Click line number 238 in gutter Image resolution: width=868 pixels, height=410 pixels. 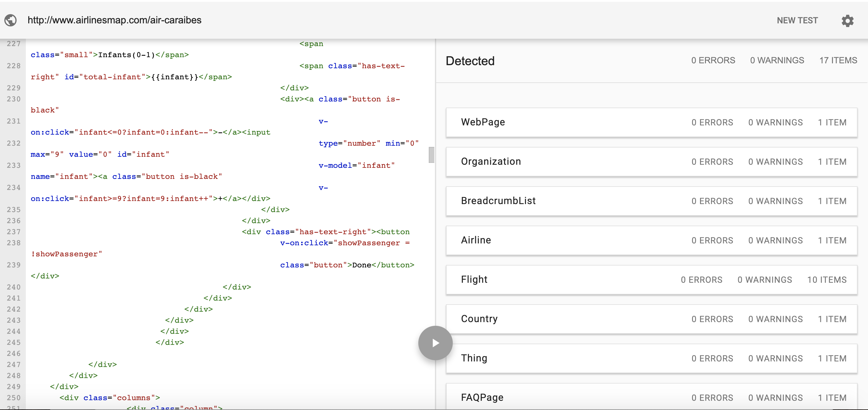(14, 243)
